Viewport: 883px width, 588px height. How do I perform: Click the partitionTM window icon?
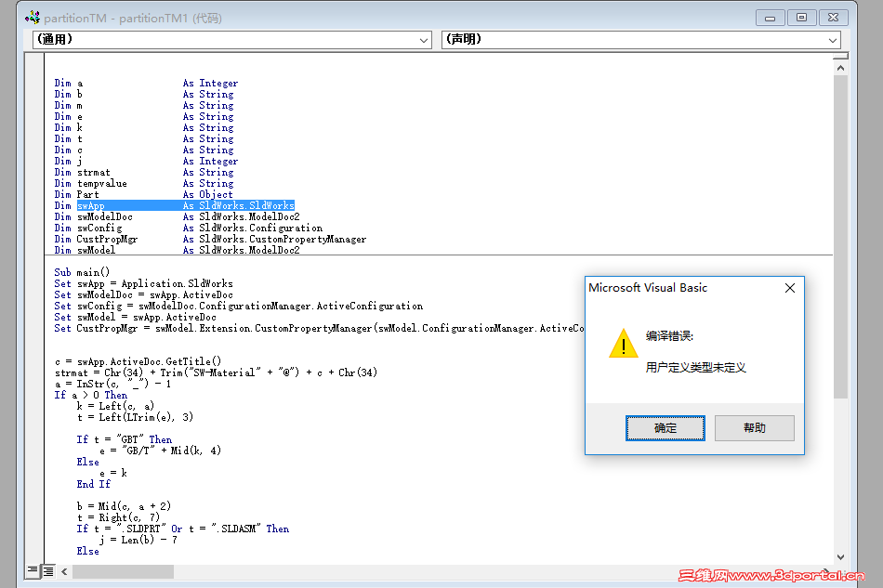(33, 18)
